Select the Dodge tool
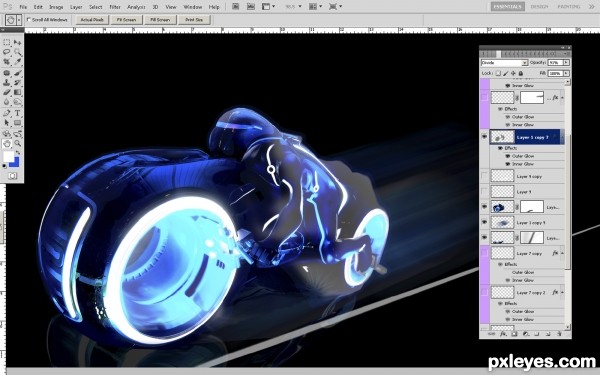Image resolution: width=600 pixels, height=375 pixels. pyautogui.click(x=18, y=102)
